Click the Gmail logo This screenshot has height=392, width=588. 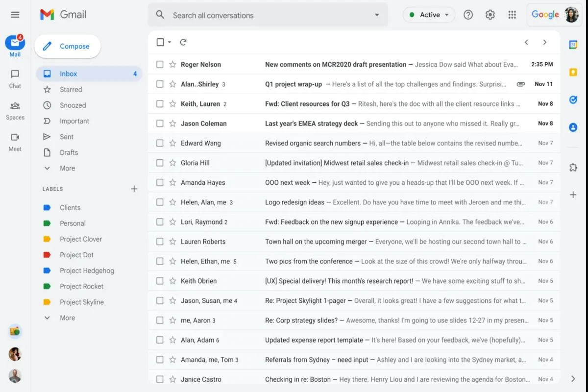click(63, 15)
